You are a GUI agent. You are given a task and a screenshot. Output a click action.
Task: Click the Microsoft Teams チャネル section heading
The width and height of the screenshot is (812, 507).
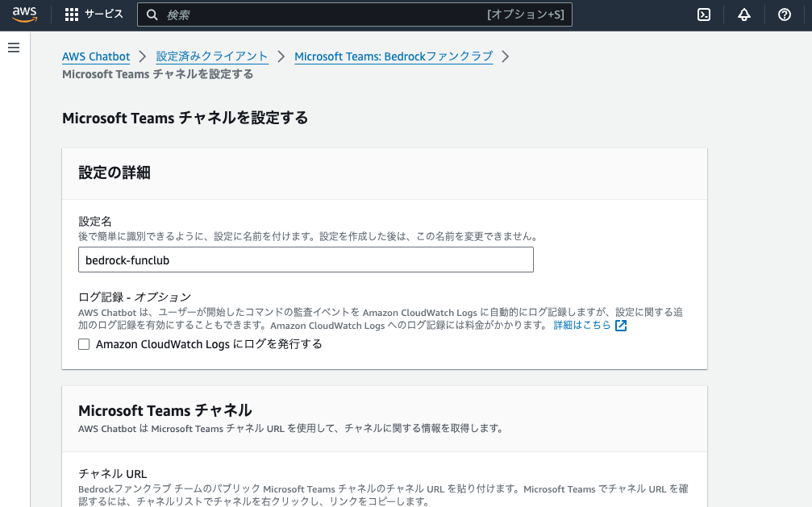pos(165,410)
